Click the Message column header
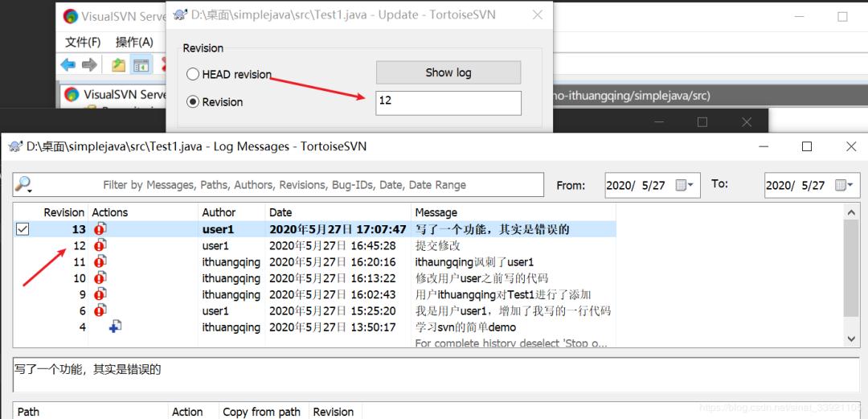The height and width of the screenshot is (419, 868). tap(436, 212)
